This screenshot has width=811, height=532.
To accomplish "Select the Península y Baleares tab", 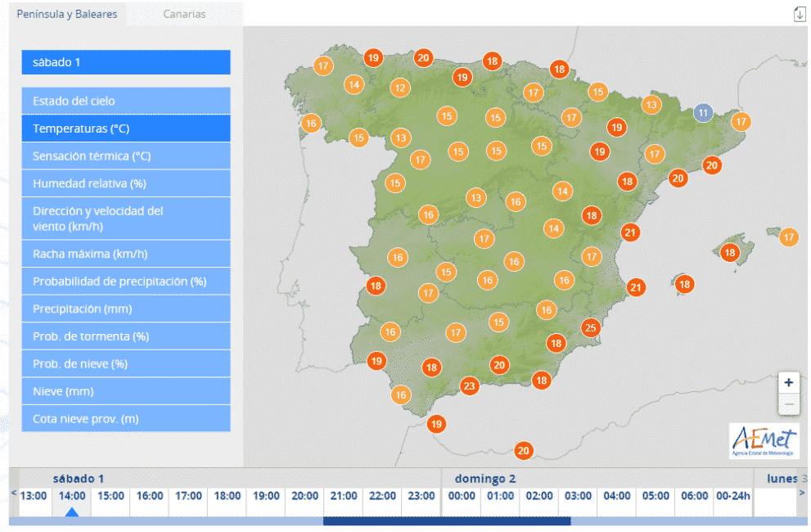I will [x=67, y=14].
